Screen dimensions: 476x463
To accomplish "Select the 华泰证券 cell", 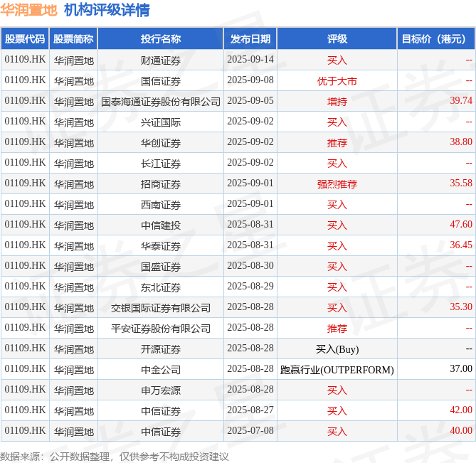I will tap(161, 246).
